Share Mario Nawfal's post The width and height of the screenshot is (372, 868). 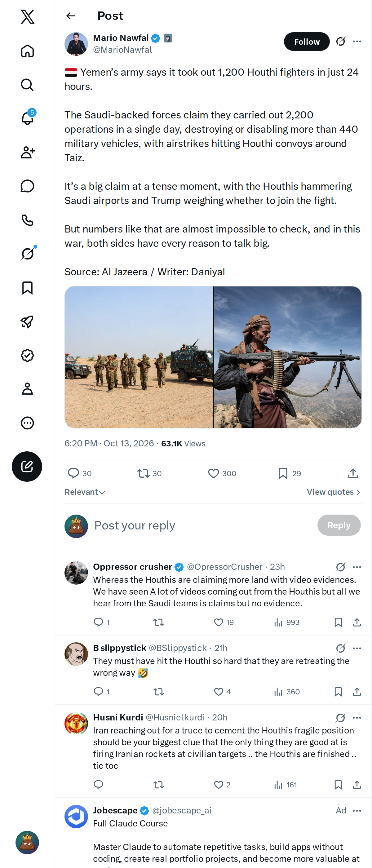(x=353, y=473)
